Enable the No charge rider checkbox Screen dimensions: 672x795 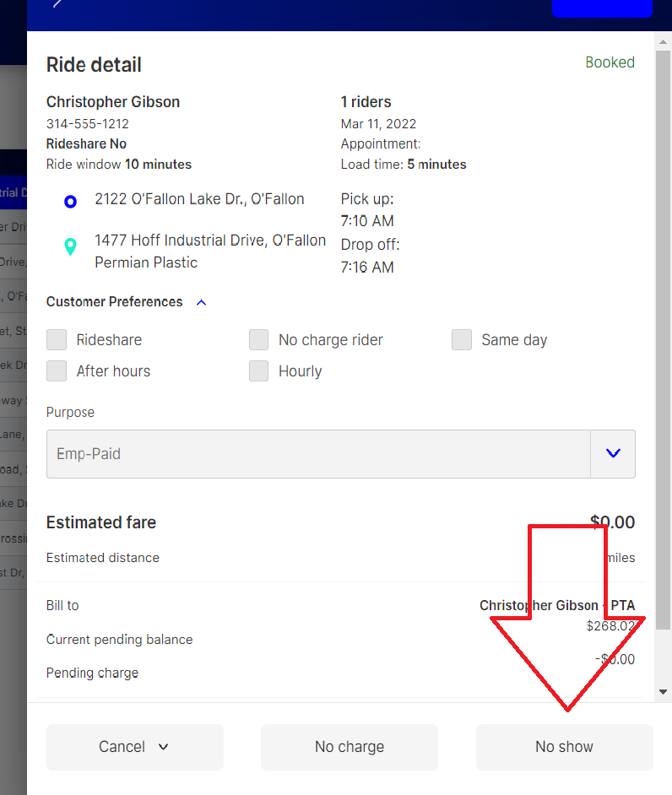(259, 340)
